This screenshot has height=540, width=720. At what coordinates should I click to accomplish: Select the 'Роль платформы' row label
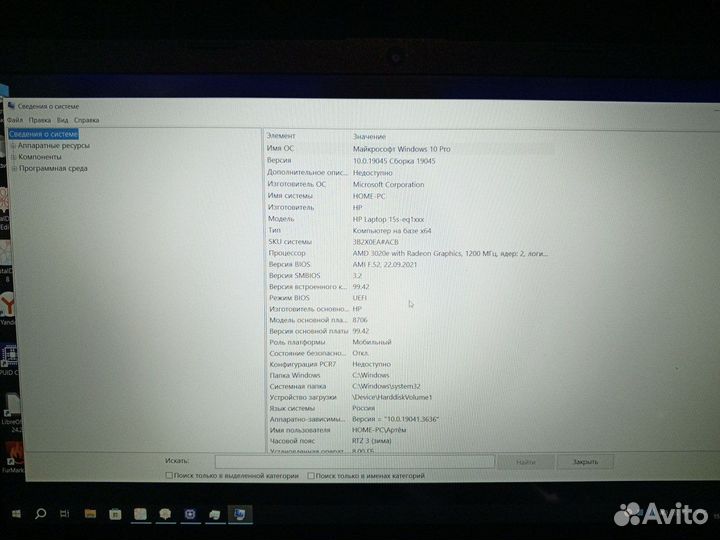(298, 342)
